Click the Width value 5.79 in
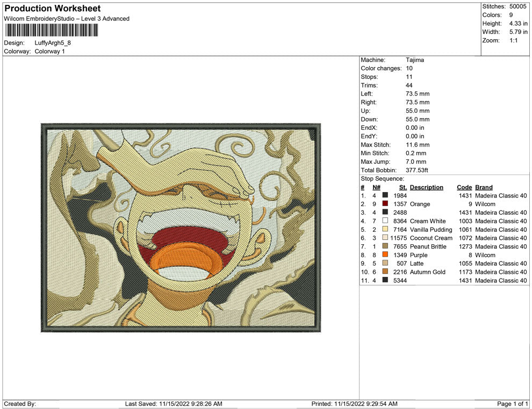The width and height of the screenshot is (532, 409). (518, 32)
